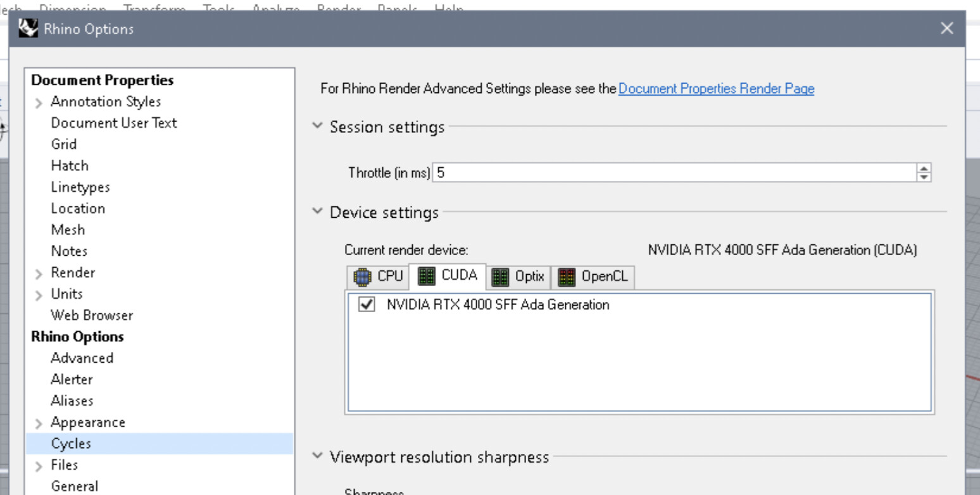Collapse the Session settings section
The image size is (980, 495).
pos(318,127)
